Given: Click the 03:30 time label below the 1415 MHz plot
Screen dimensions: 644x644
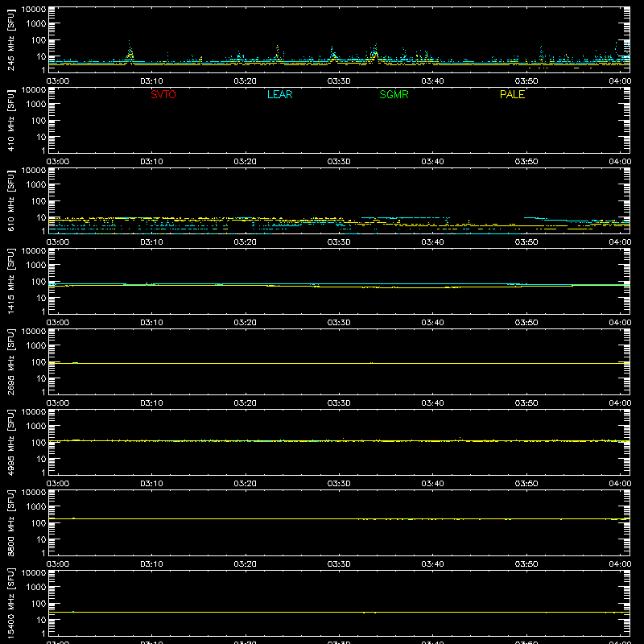Looking at the screenshot, I should (339, 323).
